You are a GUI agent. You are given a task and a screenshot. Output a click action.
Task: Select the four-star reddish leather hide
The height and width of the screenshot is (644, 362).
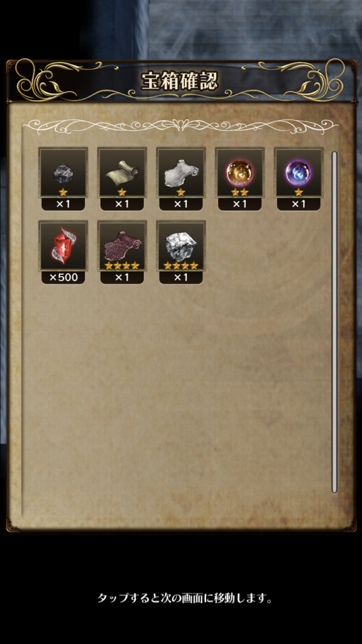pyautogui.click(x=122, y=246)
